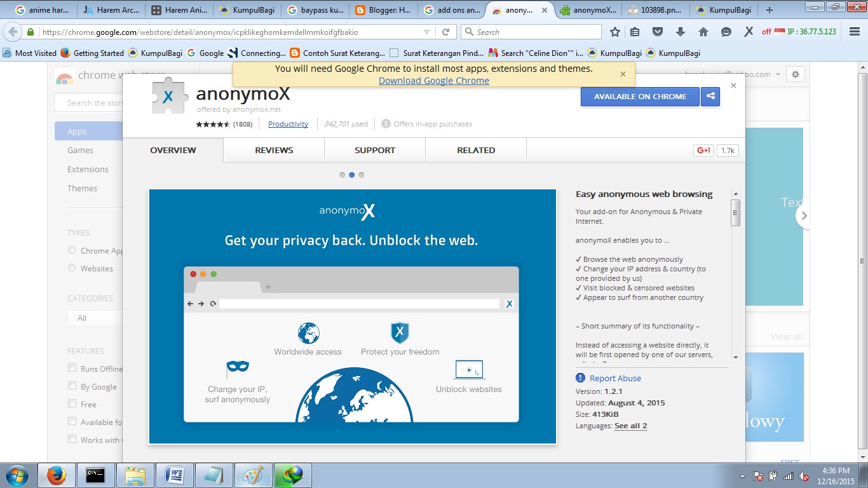Click the Available on Chrome button
The height and width of the screenshot is (488, 868).
(x=640, y=97)
